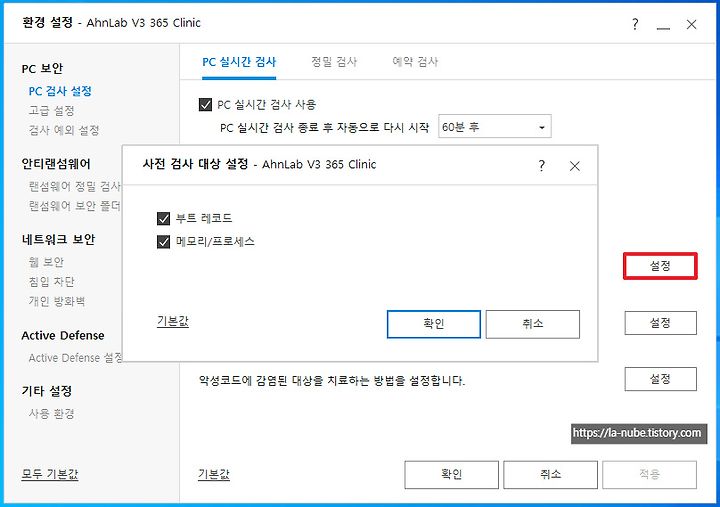
Task: Open 랜섬웨어 정밀 검사 sidebar item
Action: click(74, 186)
